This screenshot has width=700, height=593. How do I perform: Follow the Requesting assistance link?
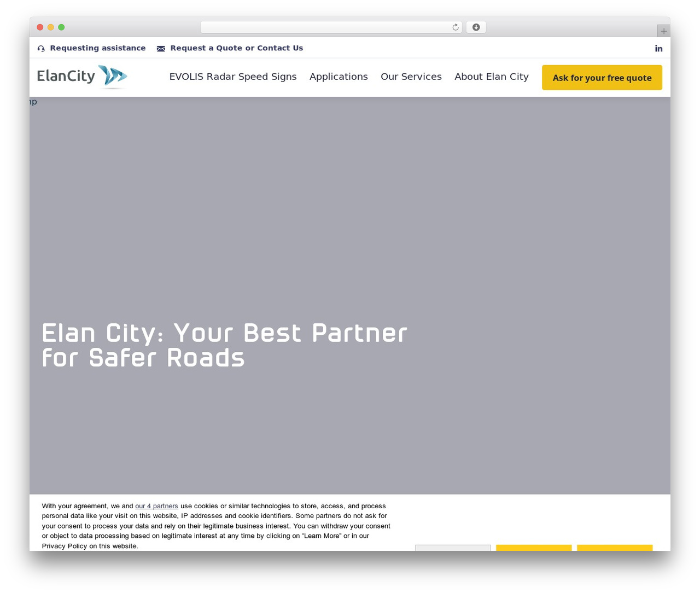click(98, 48)
